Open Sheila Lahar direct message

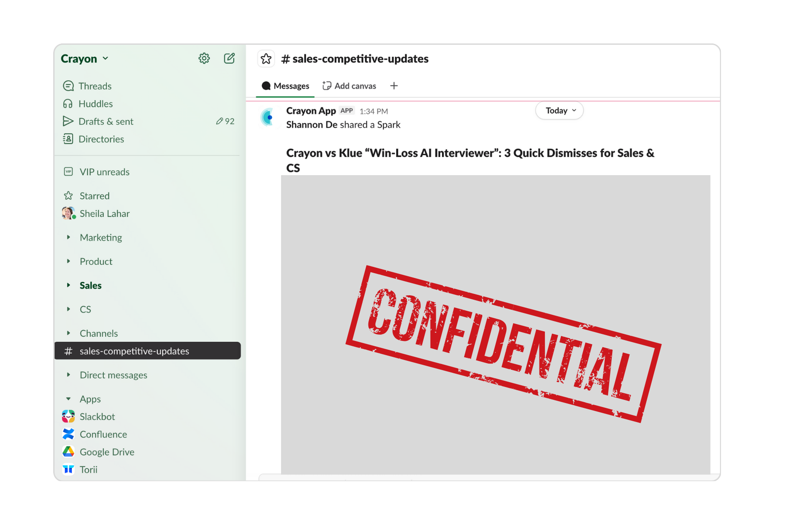coord(104,214)
